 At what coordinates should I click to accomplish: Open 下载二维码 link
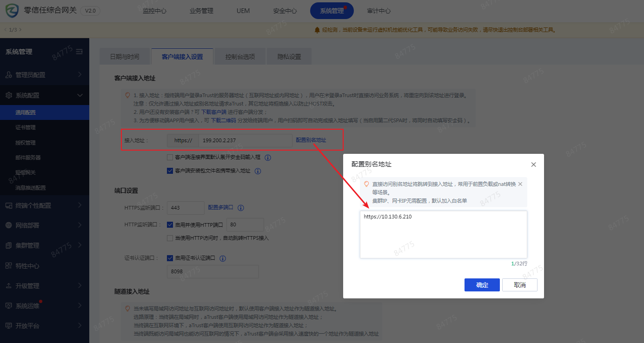[223, 120]
